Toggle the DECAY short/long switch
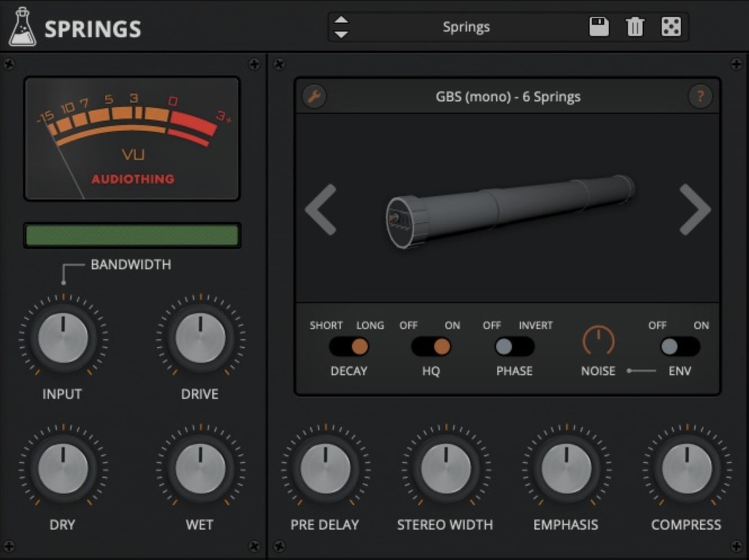Screen dimensions: 749x560 349,346
